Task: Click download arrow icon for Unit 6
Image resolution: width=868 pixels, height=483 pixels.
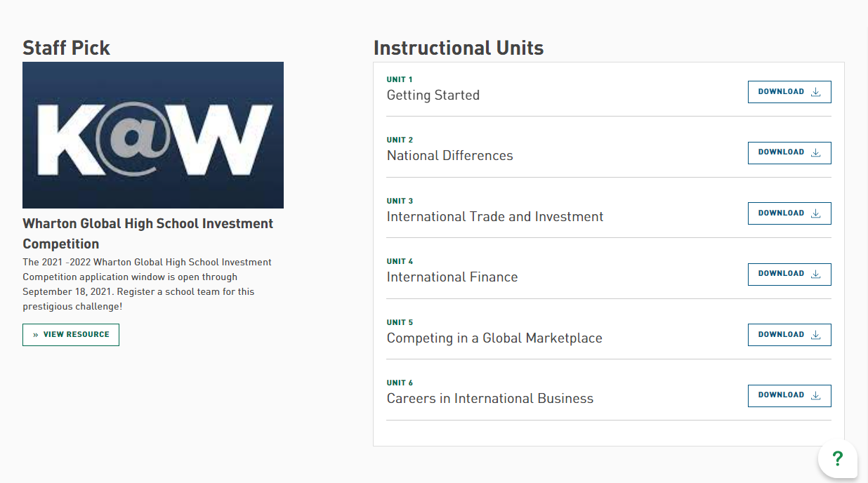Action: click(x=815, y=395)
